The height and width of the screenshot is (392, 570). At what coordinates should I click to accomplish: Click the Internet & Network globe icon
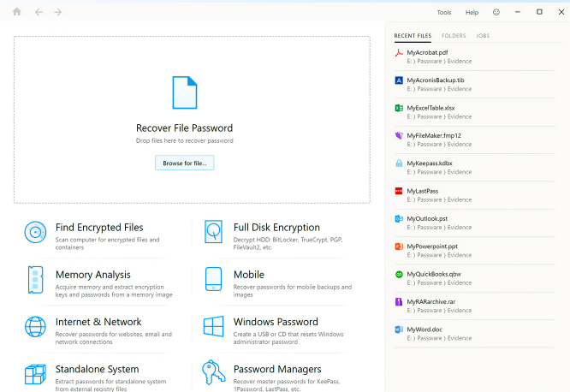point(35,327)
